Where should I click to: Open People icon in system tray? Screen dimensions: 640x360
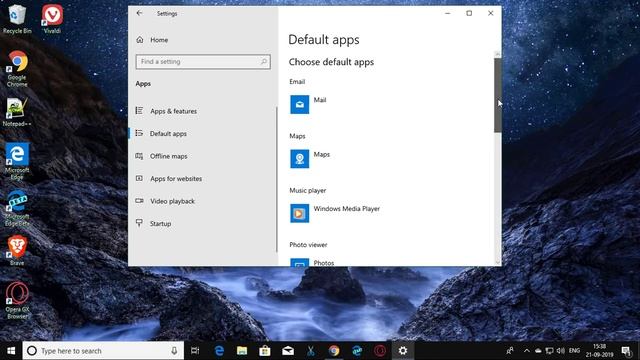(x=510, y=351)
